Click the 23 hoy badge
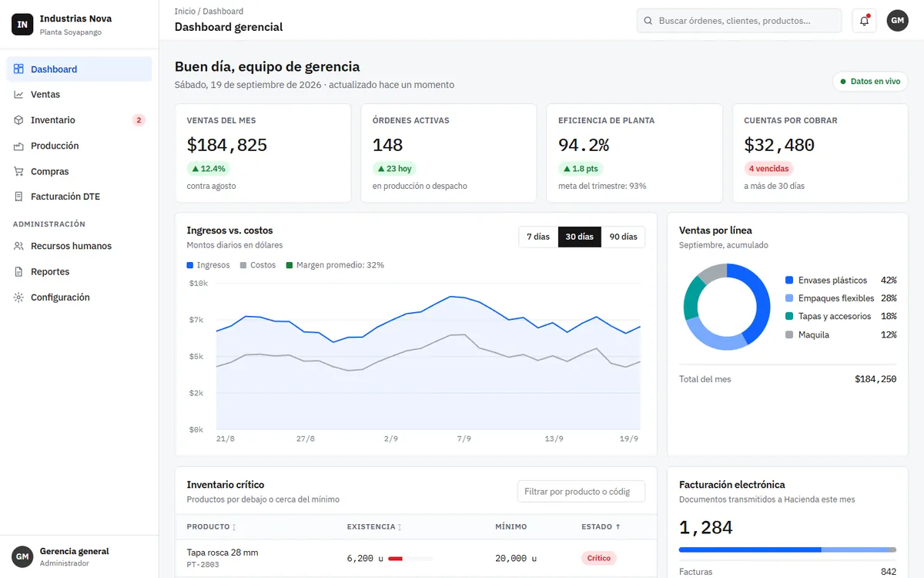The width and height of the screenshot is (924, 578). 394,169
